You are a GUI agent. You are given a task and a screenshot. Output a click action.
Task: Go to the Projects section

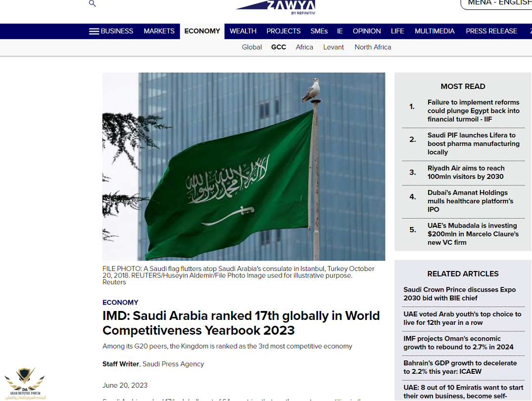click(284, 31)
